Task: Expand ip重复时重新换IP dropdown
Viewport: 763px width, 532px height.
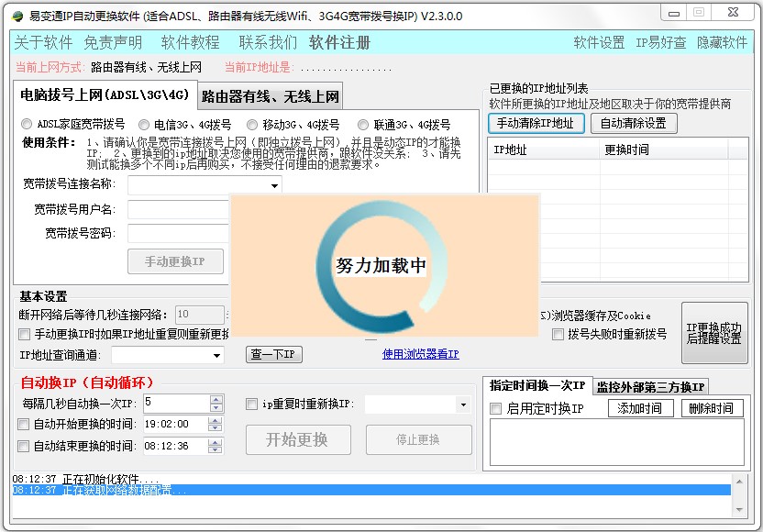Action: [x=463, y=405]
